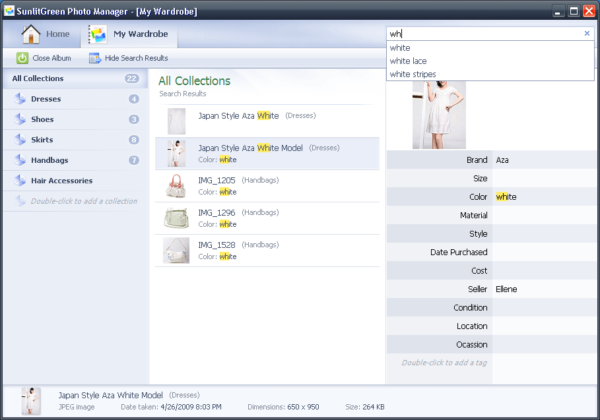Click the IMG_1296 green handbag thumbnail
Screen dimensions: 600x420
point(176,218)
